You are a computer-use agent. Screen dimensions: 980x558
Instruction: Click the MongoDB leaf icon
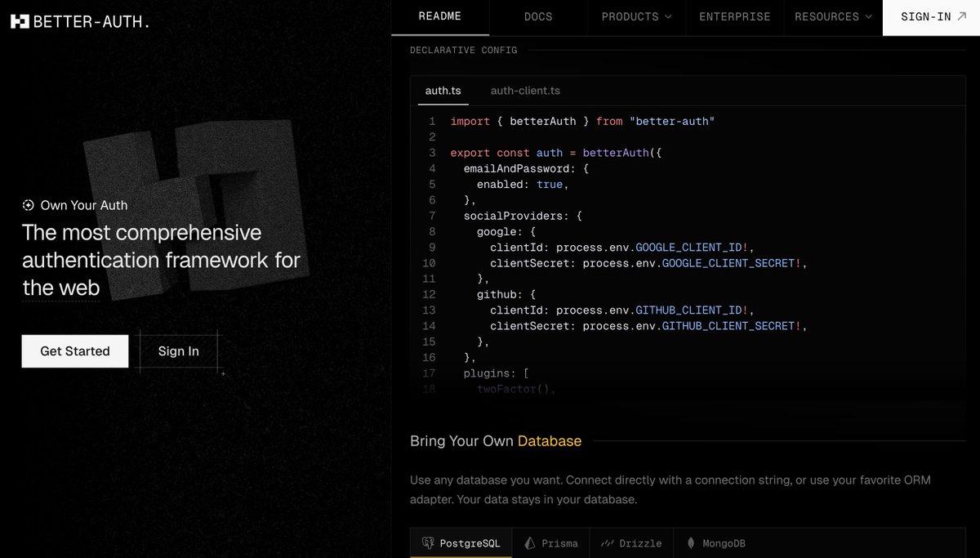point(692,543)
